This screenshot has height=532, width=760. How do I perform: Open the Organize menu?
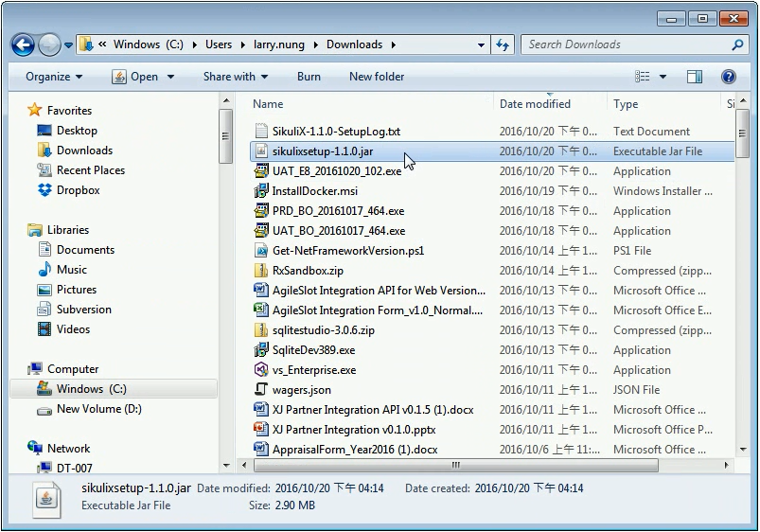(54, 77)
